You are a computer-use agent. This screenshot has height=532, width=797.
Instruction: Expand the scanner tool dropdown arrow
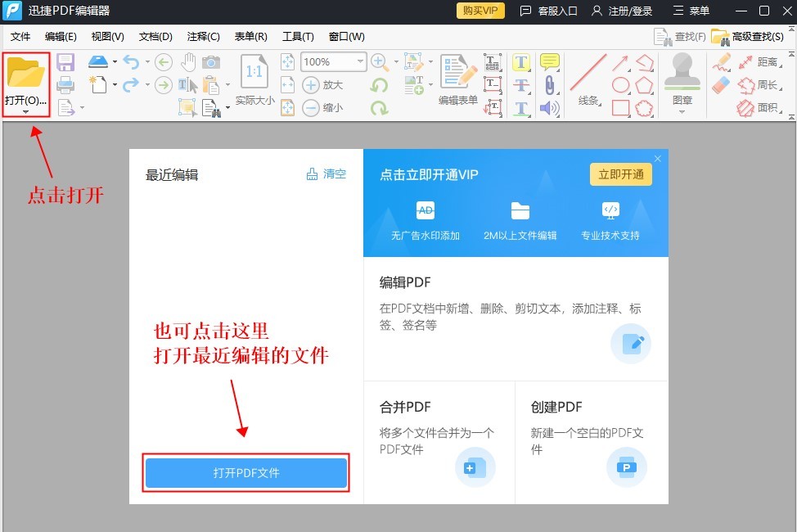tap(115, 62)
